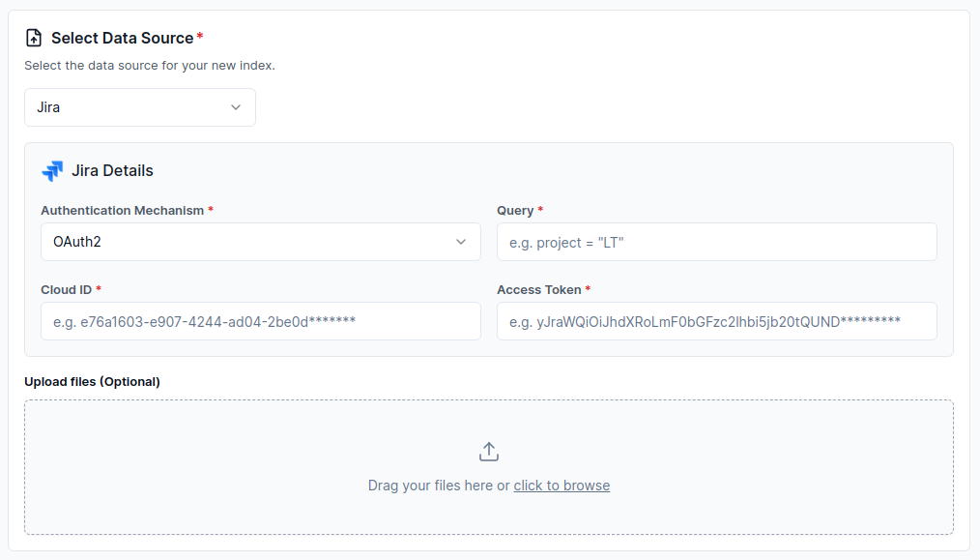
Task: Click the upload arrow icon in the drop zone
Action: click(488, 451)
